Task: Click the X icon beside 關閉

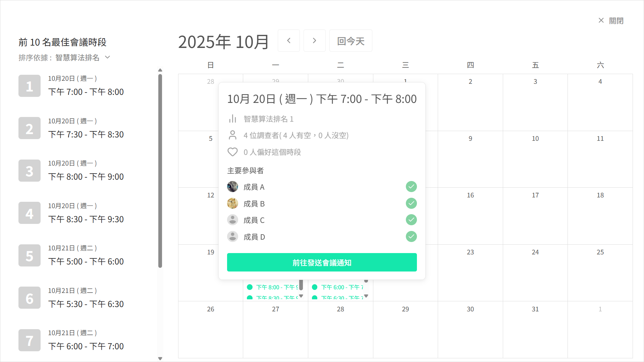Action: 601,20
